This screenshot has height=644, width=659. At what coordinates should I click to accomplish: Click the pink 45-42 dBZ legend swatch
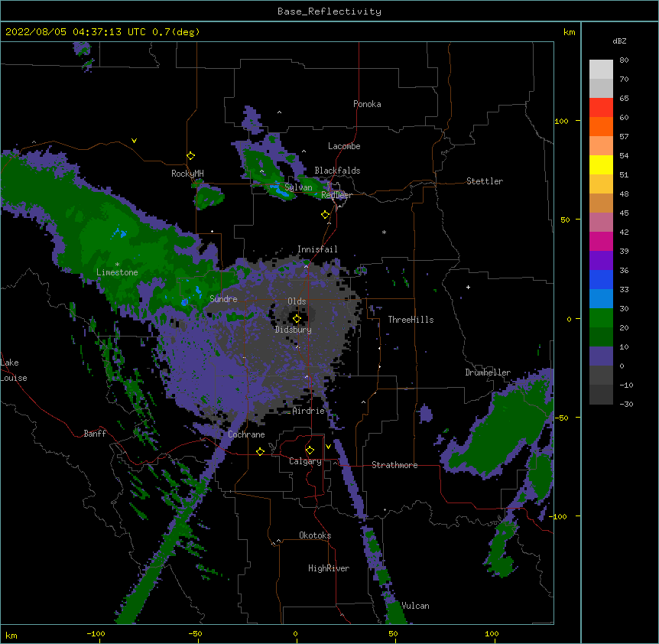[601, 222]
